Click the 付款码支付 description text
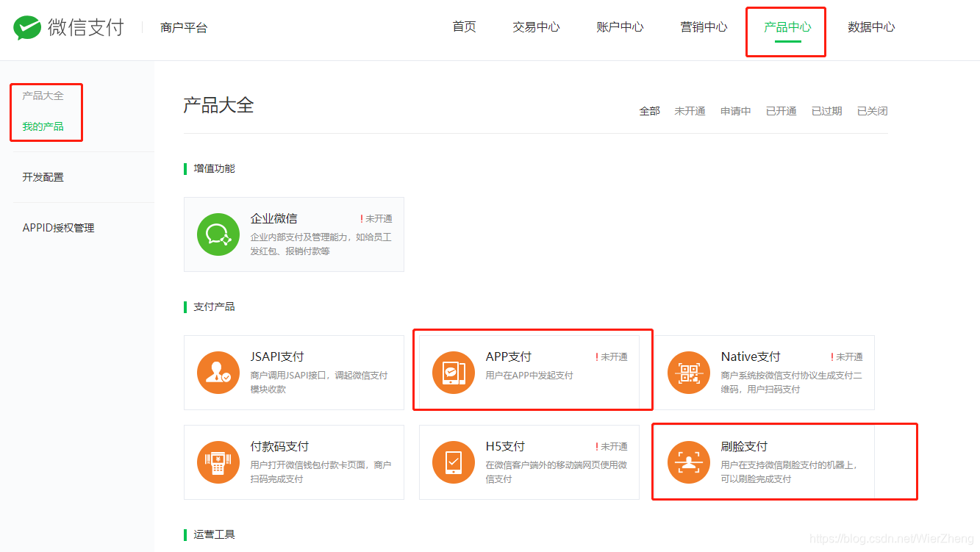This screenshot has width=980, height=552. coord(321,472)
